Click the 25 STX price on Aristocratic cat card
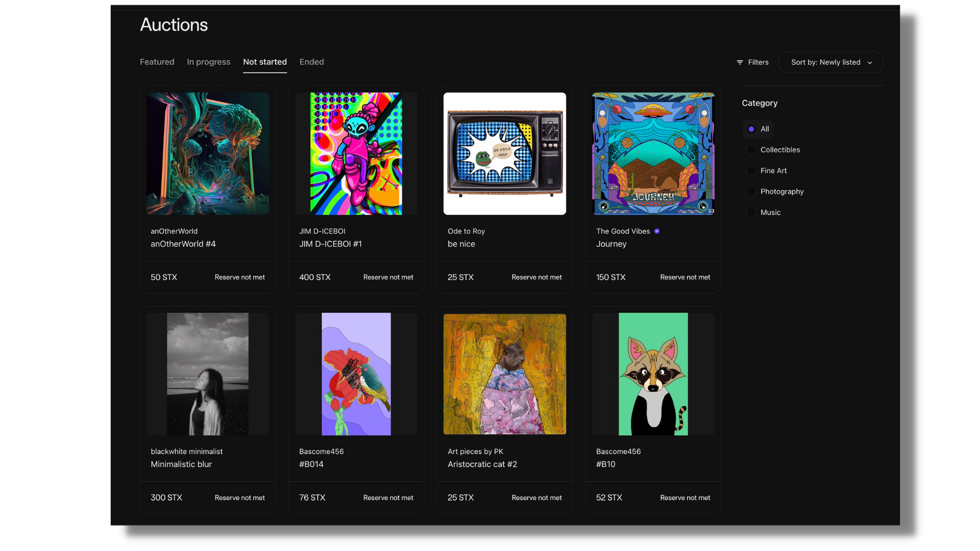This screenshot has height=551, width=980. 461,497
